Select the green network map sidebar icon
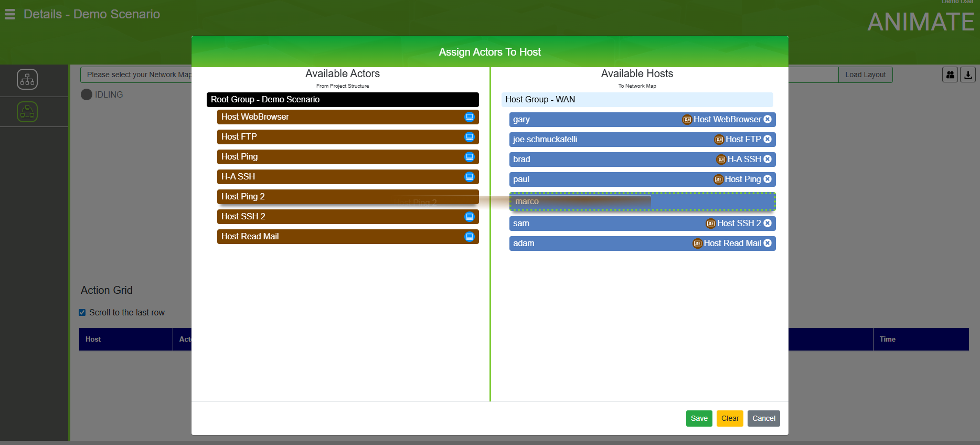This screenshot has width=980, height=445. 27,112
